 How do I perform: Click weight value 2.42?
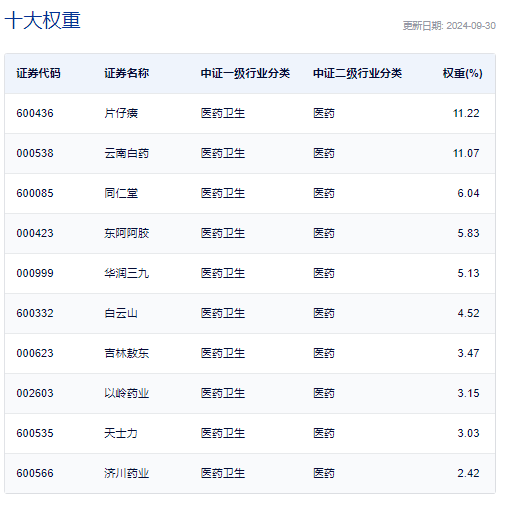point(468,473)
